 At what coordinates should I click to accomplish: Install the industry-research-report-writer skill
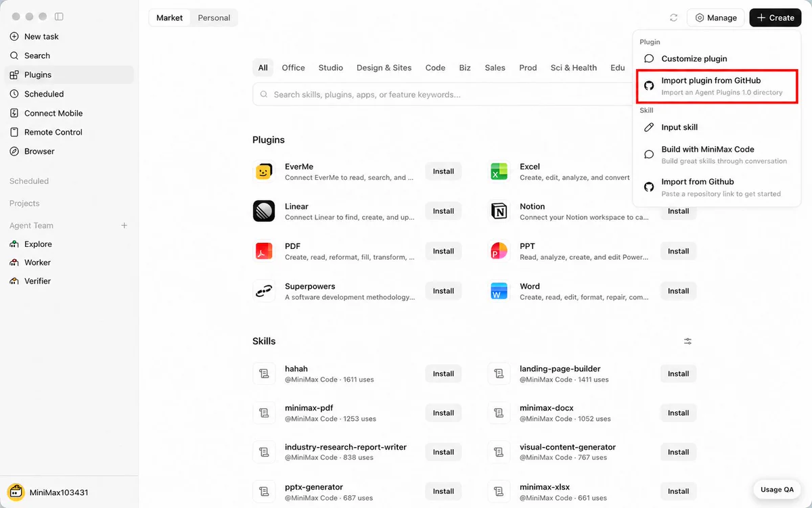coord(443,452)
